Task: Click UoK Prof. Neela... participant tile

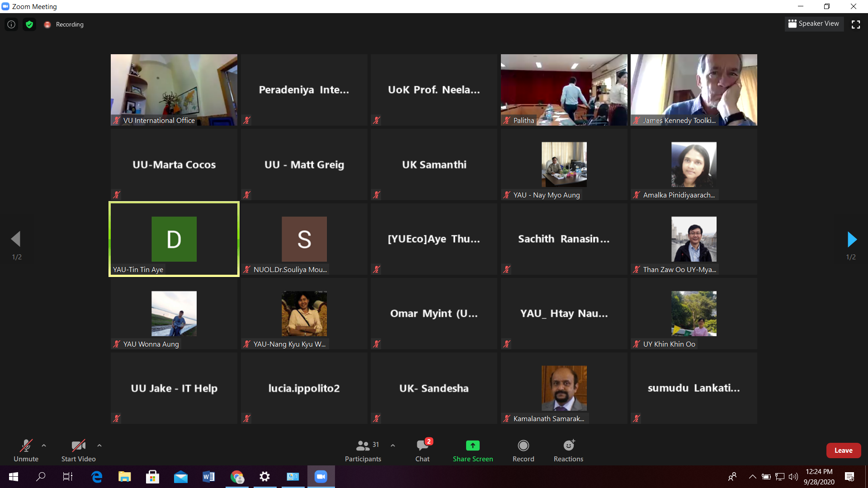Action: 434,90
